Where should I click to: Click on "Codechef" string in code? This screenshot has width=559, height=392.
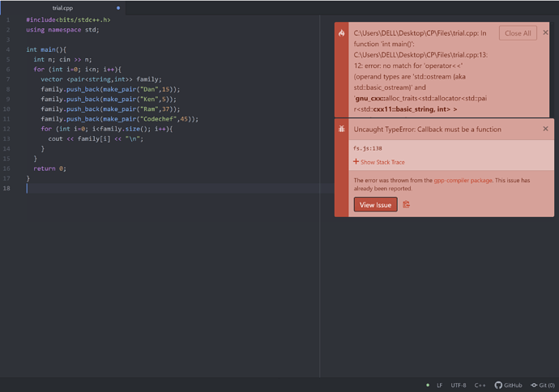point(158,119)
